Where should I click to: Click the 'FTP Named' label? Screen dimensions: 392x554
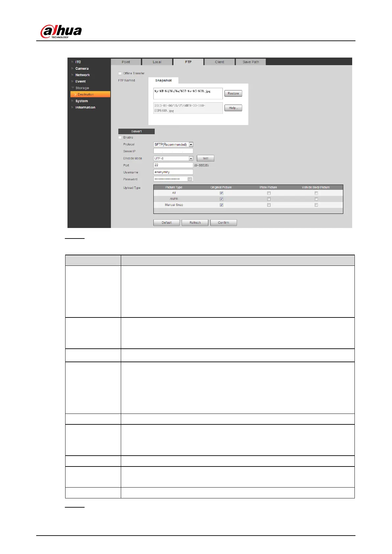[x=127, y=80]
